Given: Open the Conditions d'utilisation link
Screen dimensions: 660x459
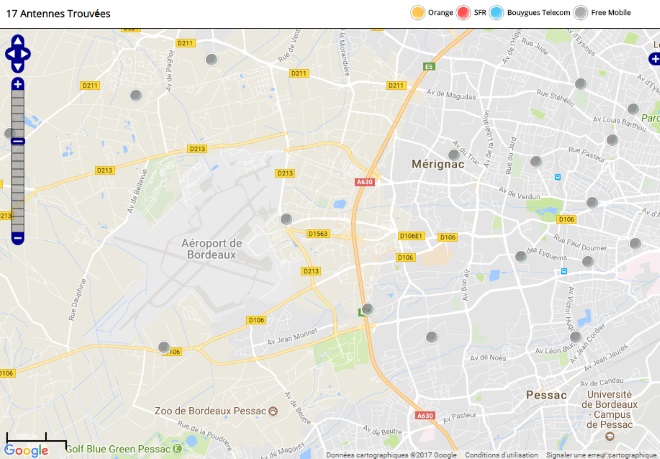Looking at the screenshot, I should (x=501, y=455).
